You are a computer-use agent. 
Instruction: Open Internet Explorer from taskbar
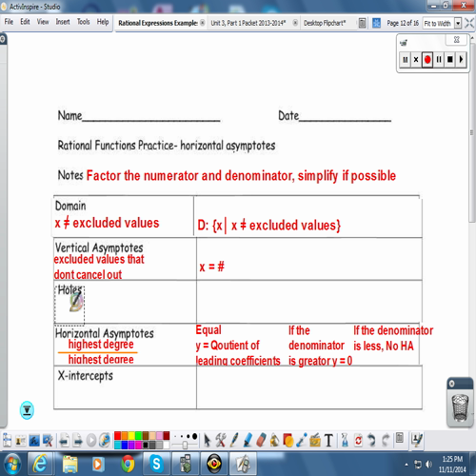[40, 464]
